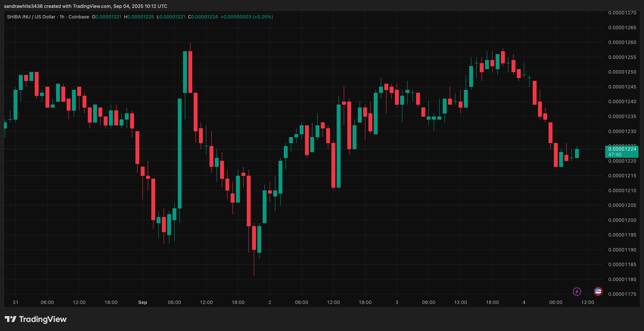The height and width of the screenshot is (331, 644).
Task: Click the Sep label on time axis
Action: click(x=142, y=302)
